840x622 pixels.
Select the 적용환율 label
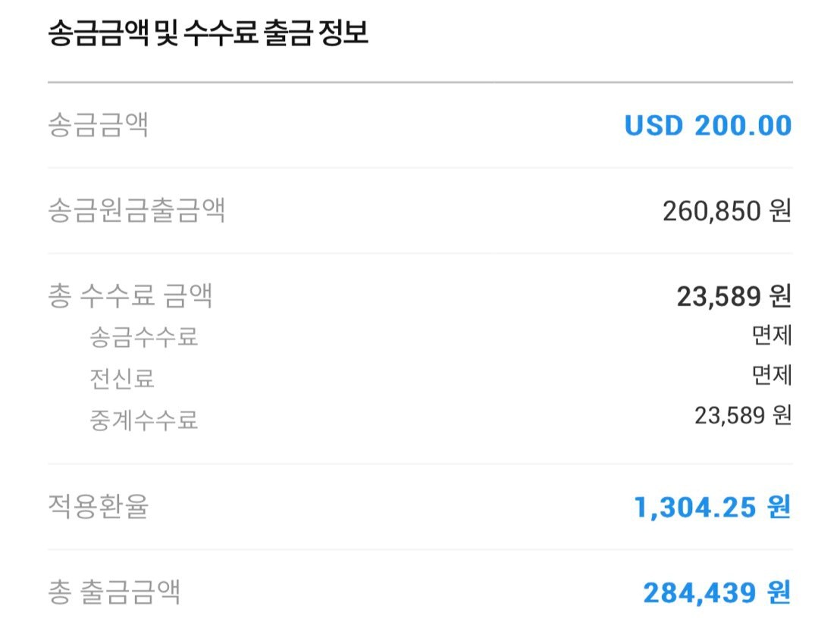(x=98, y=506)
